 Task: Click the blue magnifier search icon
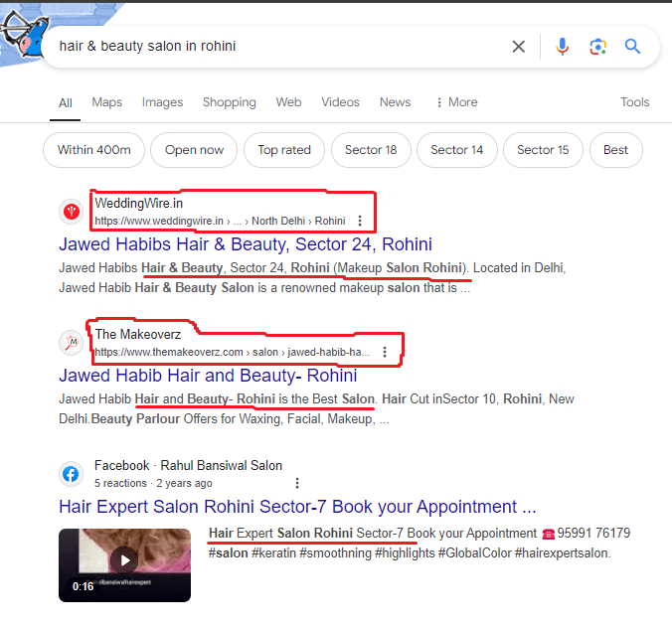[632, 46]
